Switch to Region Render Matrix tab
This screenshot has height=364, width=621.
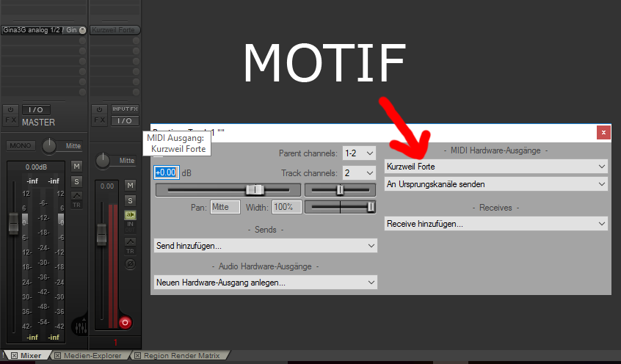181,356
